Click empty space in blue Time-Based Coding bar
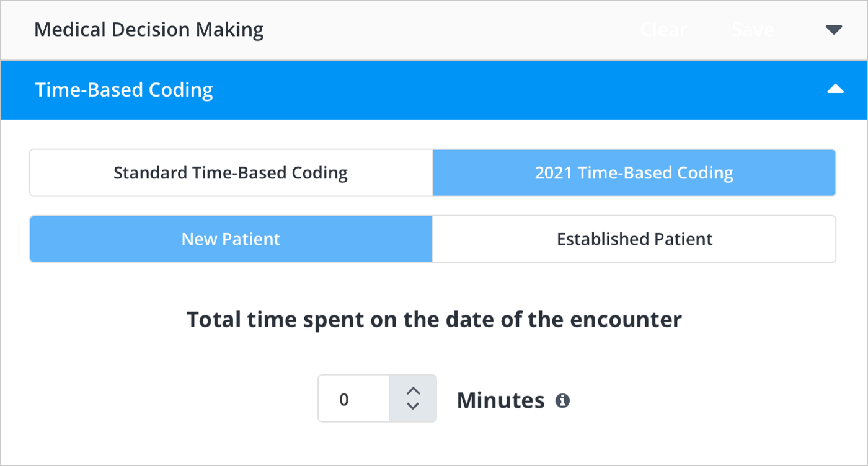Screen dimensions: 868x466 tap(496, 90)
